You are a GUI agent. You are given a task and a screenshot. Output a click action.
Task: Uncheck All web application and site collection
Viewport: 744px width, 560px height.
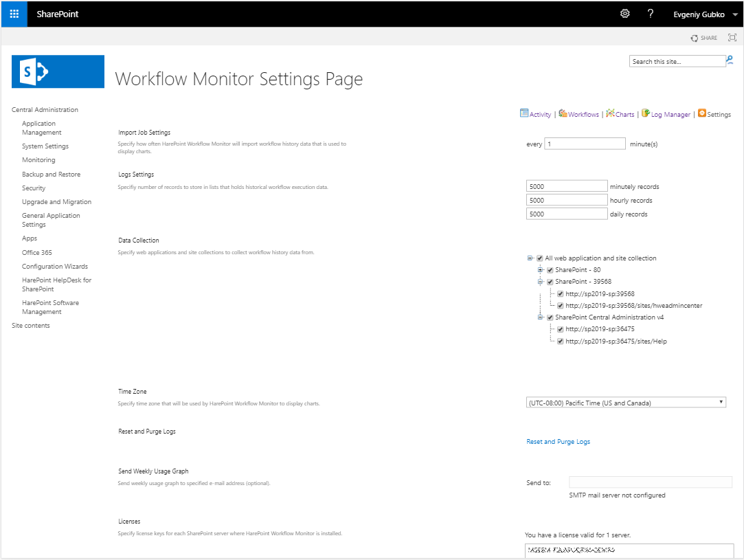click(540, 258)
